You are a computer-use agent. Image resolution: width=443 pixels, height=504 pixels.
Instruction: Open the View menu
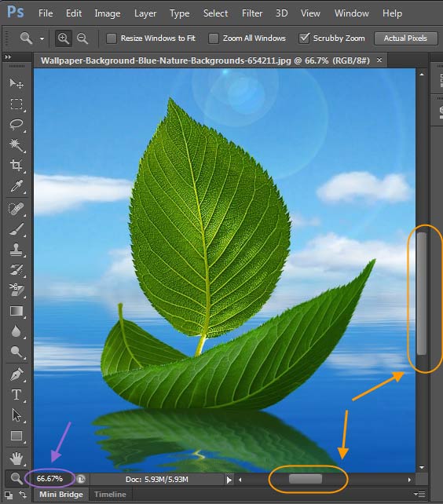pyautogui.click(x=310, y=13)
